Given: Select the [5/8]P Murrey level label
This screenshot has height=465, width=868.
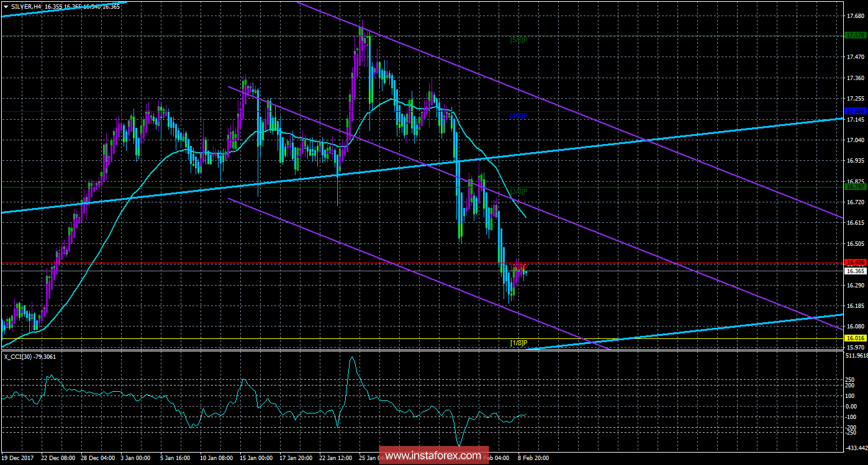Looking at the screenshot, I should [518, 40].
